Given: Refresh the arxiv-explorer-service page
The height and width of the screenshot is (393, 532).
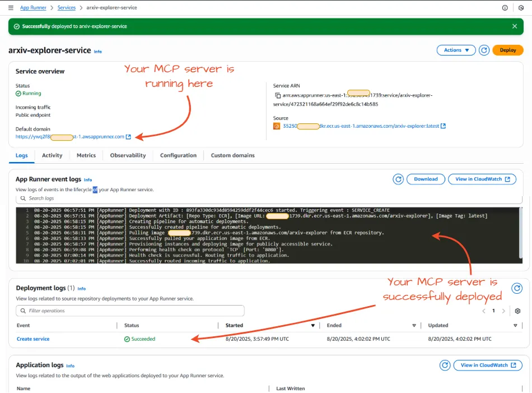Looking at the screenshot, I should (x=484, y=50).
